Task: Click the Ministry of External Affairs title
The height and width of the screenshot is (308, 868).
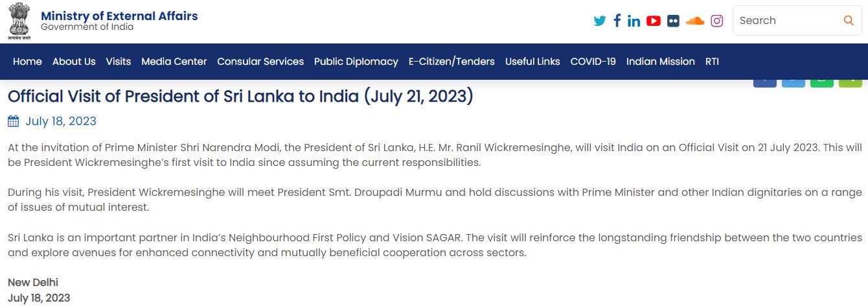Action: tap(119, 16)
